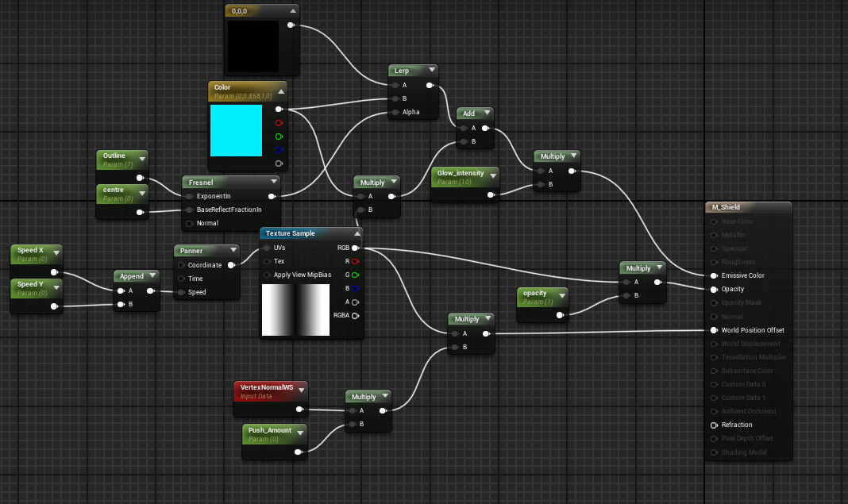The width and height of the screenshot is (848, 504).
Task: Expand the Lerp node arrow
Action: coord(432,70)
